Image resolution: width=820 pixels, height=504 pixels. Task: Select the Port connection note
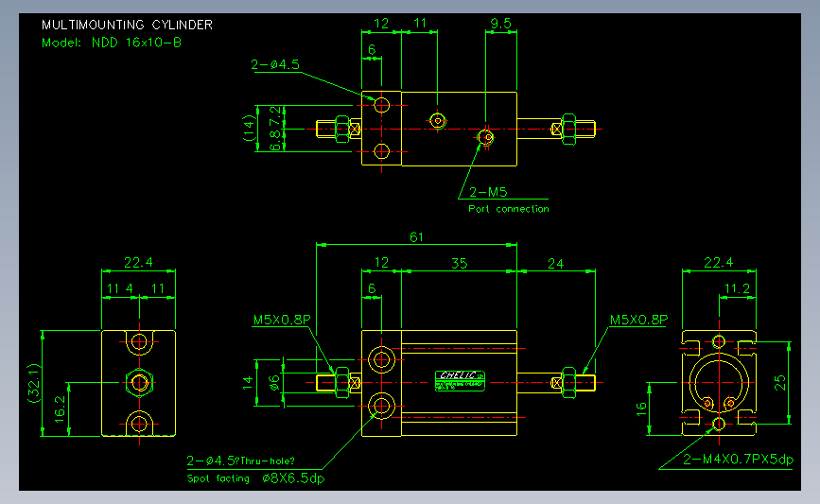(x=508, y=209)
